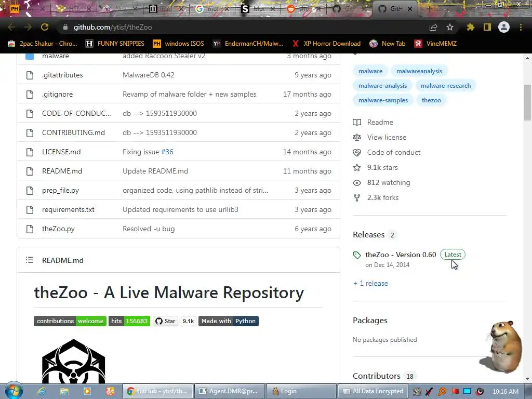532x399 pixels.
Task: Click the Readme book icon
Action: click(x=357, y=122)
